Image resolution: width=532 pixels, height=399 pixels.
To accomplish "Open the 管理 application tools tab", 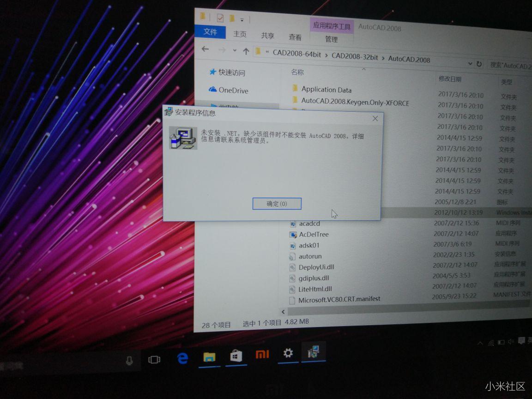I will click(x=332, y=40).
